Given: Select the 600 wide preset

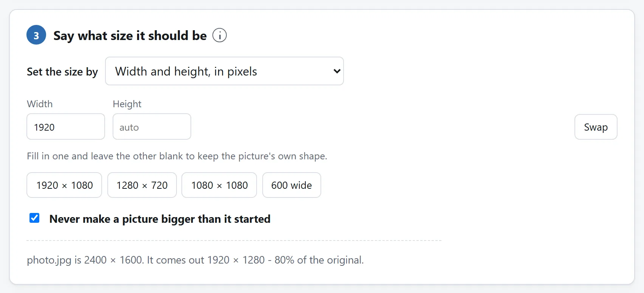Looking at the screenshot, I should (292, 185).
